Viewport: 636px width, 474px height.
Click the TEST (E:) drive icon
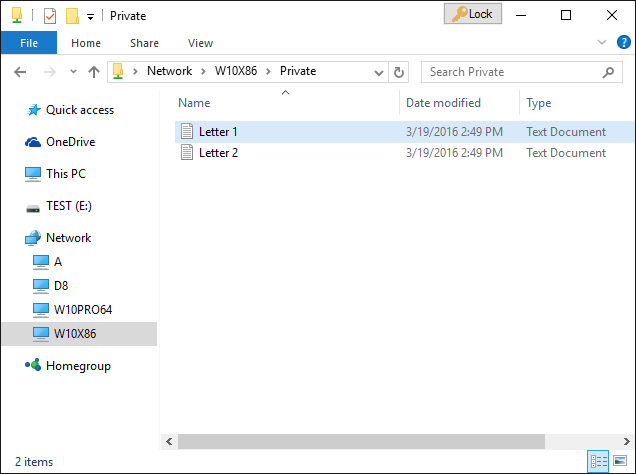pos(33,209)
